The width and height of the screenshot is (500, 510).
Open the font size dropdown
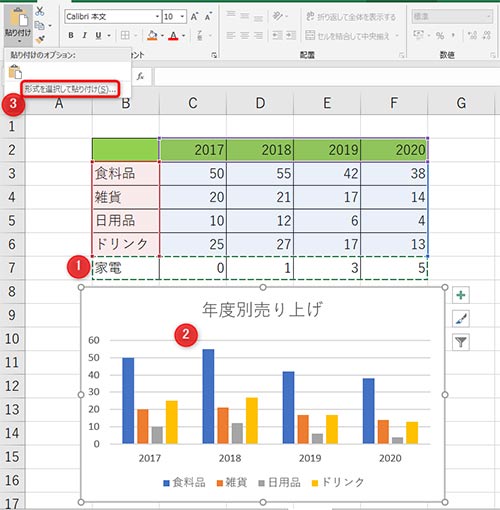[182, 16]
